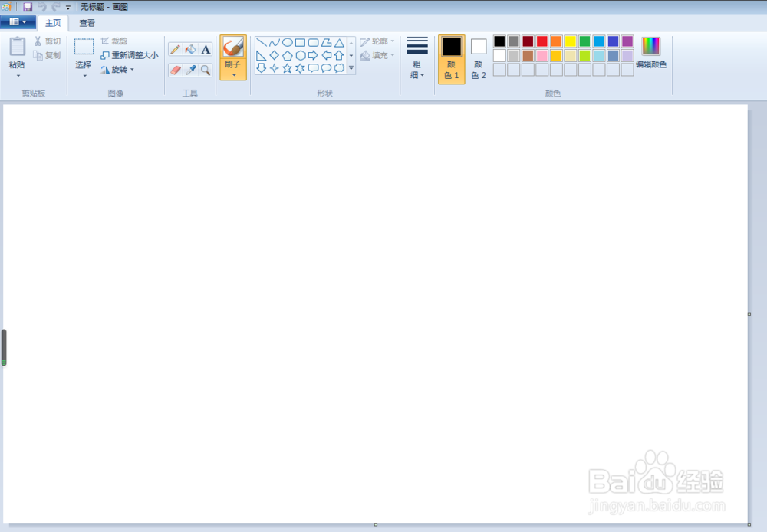Open the Customize Quick Access Toolbar dropdown
The image size is (767, 532).
click(x=68, y=8)
